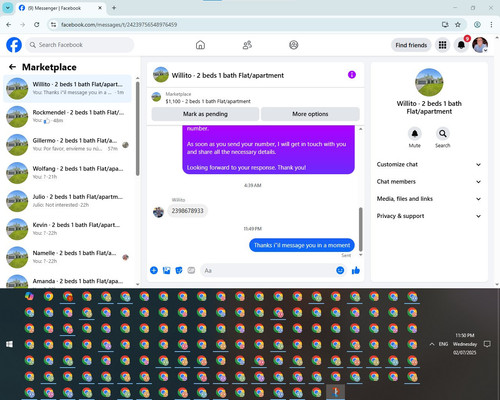Open the taskbar clock showing 11:50 PM

point(465,344)
